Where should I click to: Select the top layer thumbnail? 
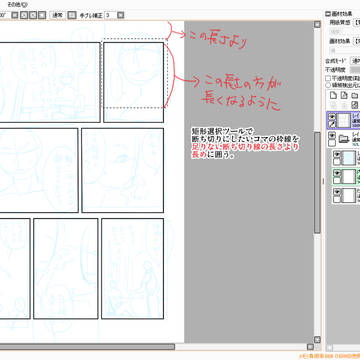(344, 120)
